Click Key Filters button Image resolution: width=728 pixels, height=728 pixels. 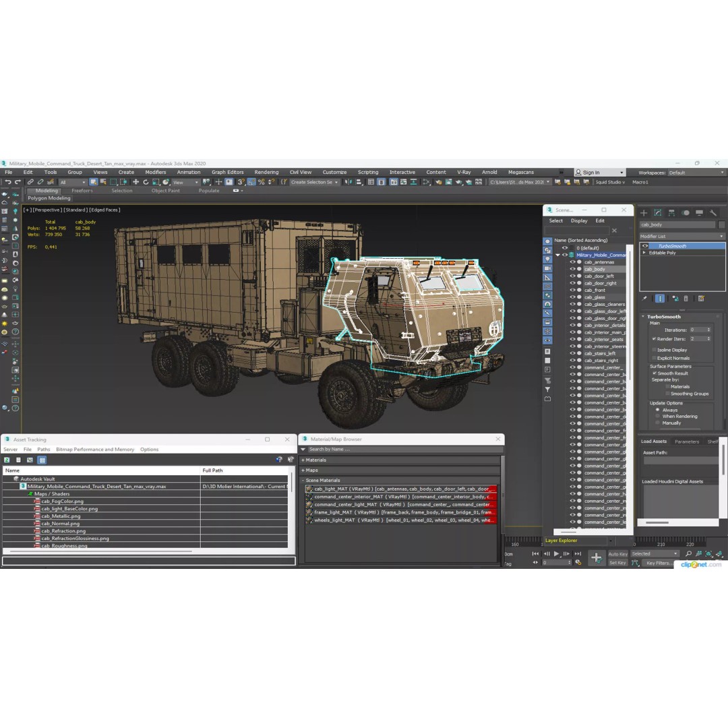[659, 563]
